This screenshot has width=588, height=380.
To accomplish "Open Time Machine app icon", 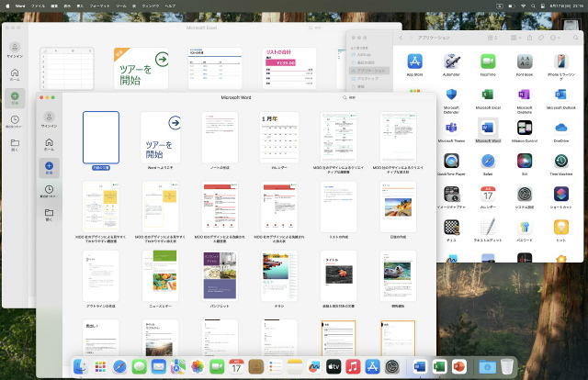I will (x=561, y=163).
